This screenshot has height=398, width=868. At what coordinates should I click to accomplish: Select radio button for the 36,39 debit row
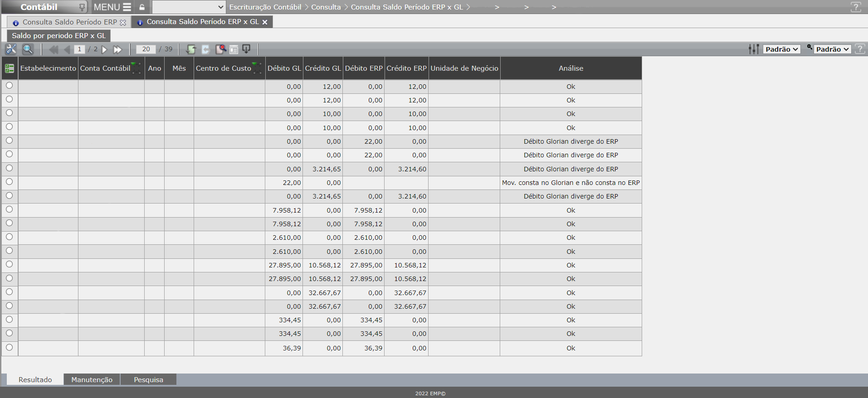pyautogui.click(x=9, y=347)
